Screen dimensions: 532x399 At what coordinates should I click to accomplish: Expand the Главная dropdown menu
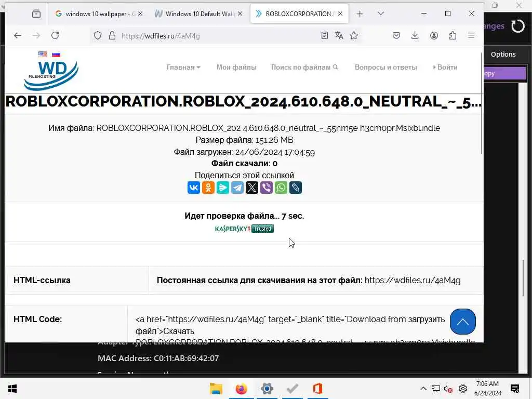(x=183, y=67)
